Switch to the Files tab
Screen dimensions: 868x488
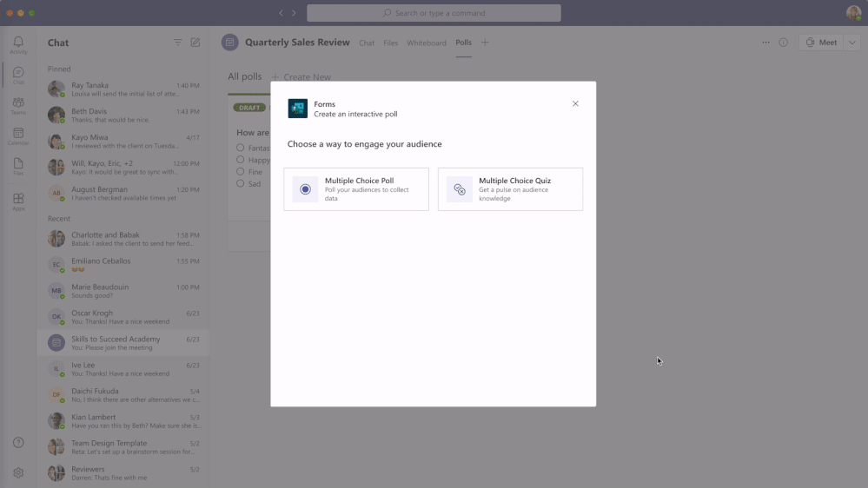[391, 43]
